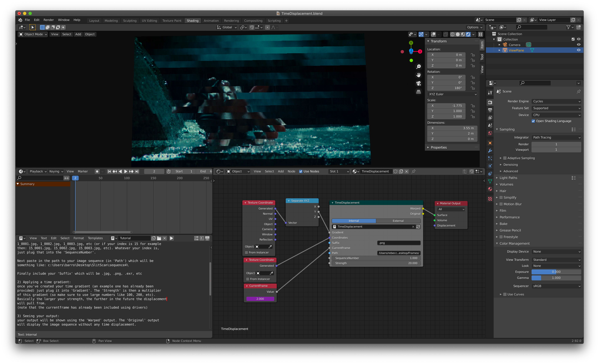Viewport: 599px width, 364px height.
Task: Toggle the Use Nodes checkbox
Action: pyautogui.click(x=301, y=171)
